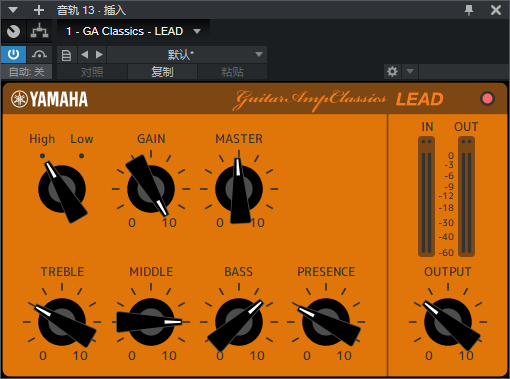Click the 粘贴 paste button

(x=232, y=72)
